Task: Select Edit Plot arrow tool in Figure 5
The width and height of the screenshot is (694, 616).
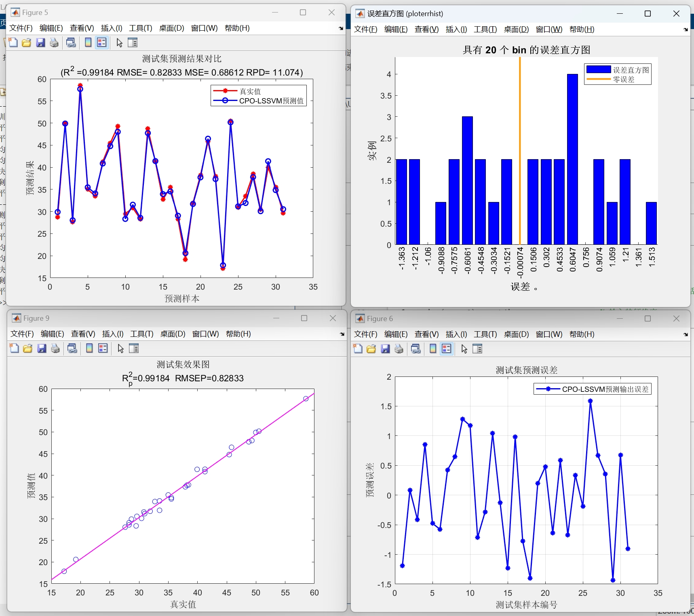Action: pos(119,42)
